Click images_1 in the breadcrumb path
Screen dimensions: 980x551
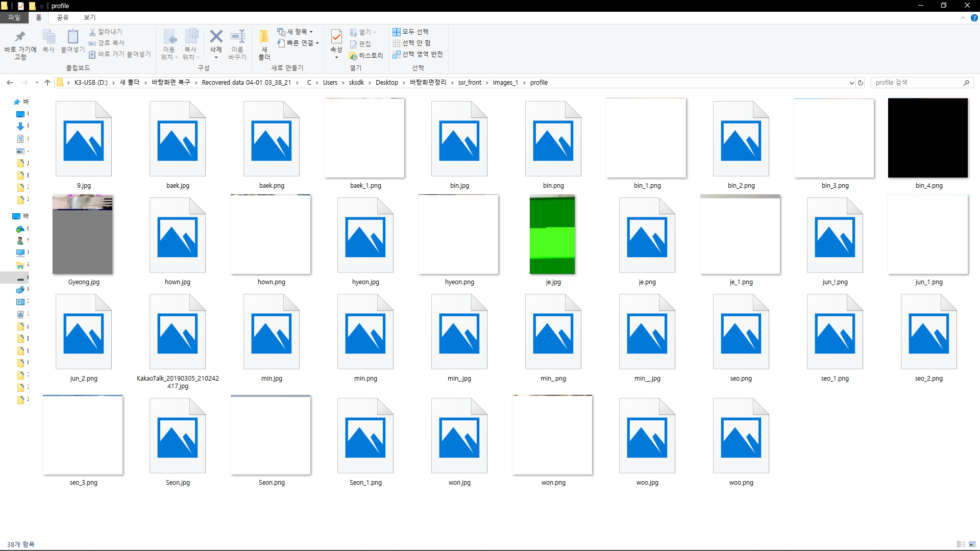505,83
